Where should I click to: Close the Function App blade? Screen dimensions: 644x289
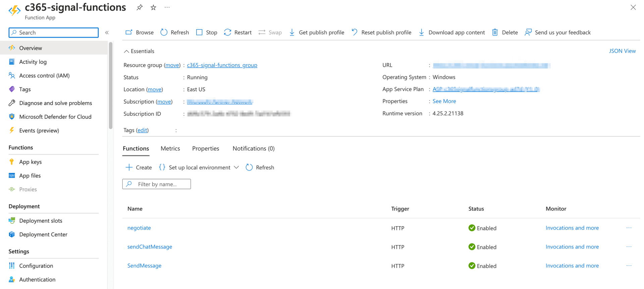click(633, 7)
